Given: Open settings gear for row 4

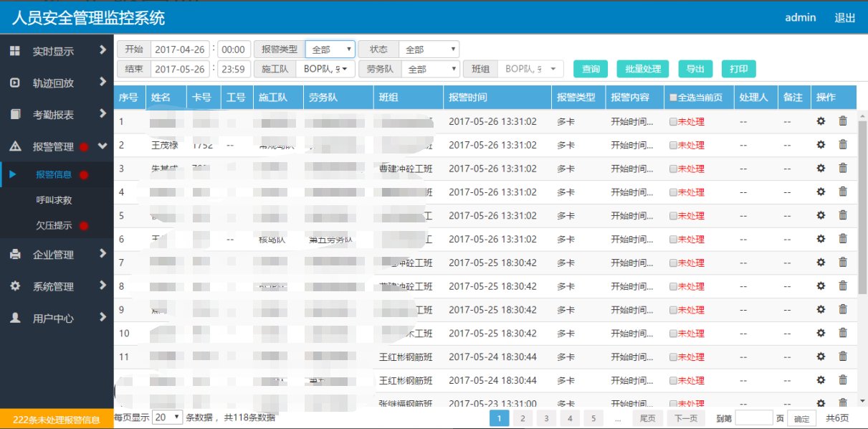Looking at the screenshot, I should click(821, 192).
